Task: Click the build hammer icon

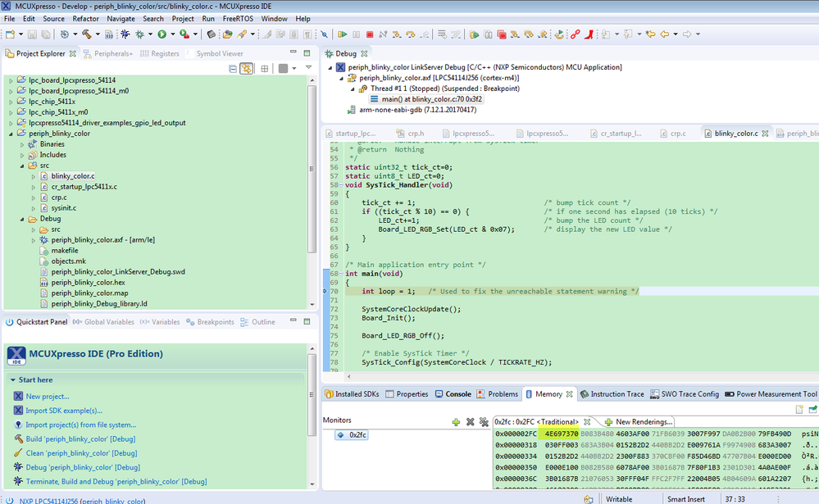Action: click(x=85, y=34)
